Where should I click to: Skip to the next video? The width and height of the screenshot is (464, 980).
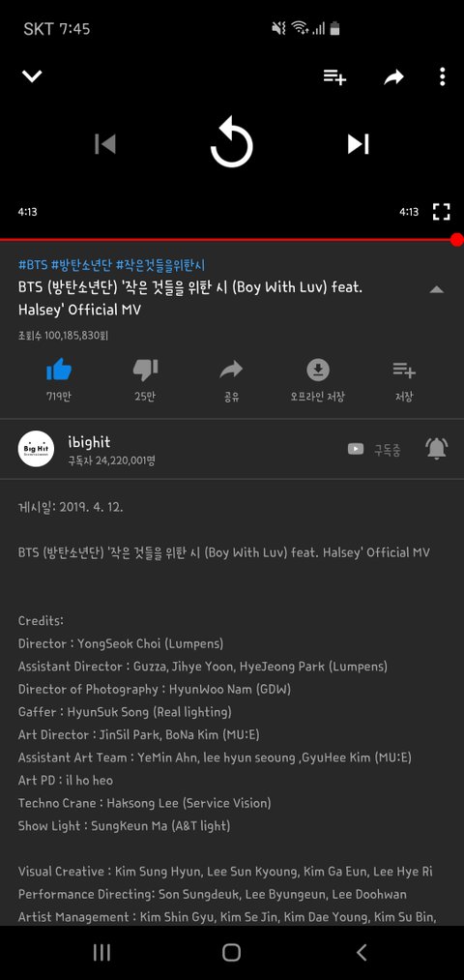tap(358, 144)
